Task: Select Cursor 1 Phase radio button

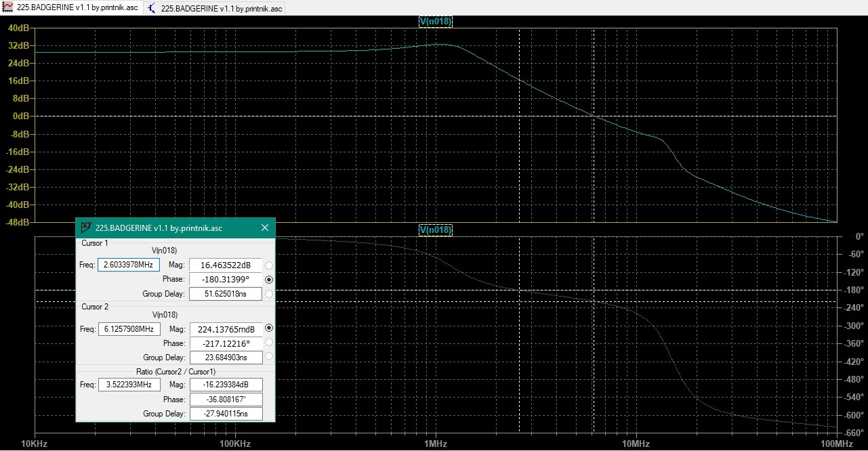Action: (x=269, y=279)
